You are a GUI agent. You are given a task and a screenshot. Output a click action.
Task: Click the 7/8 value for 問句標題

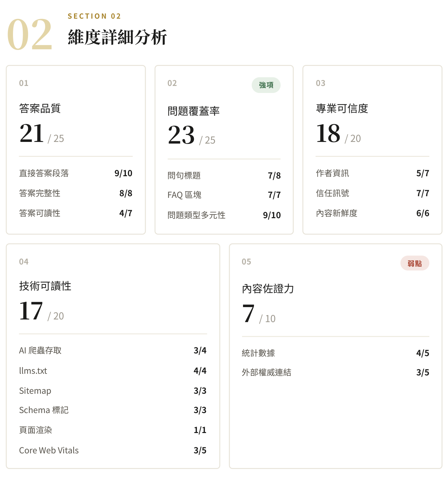pos(274,176)
